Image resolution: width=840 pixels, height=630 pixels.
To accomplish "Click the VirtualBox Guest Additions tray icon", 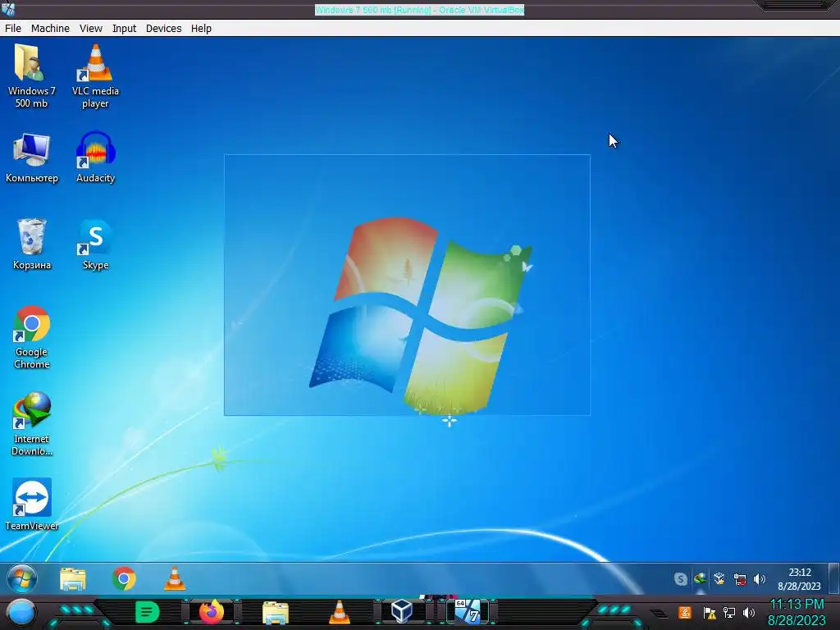I will click(x=719, y=579).
